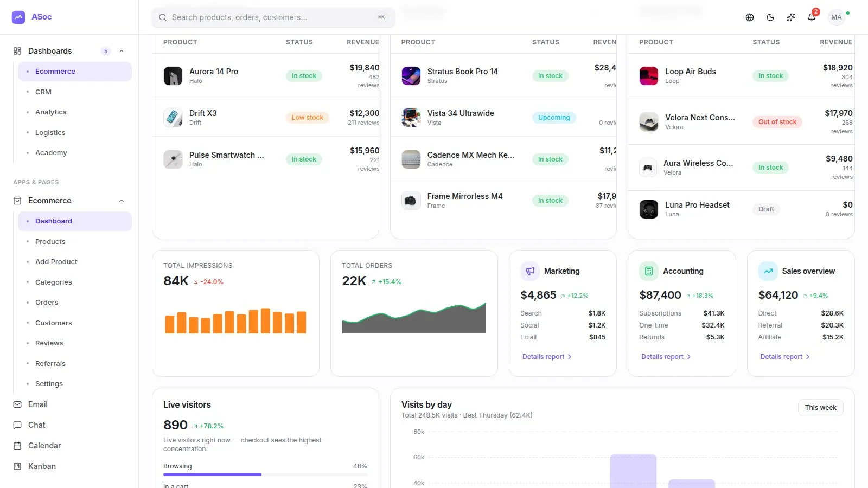Click Cadence MX Mech keyboard thumbnail
Viewport: 868px width, 488px height.
[x=411, y=159]
